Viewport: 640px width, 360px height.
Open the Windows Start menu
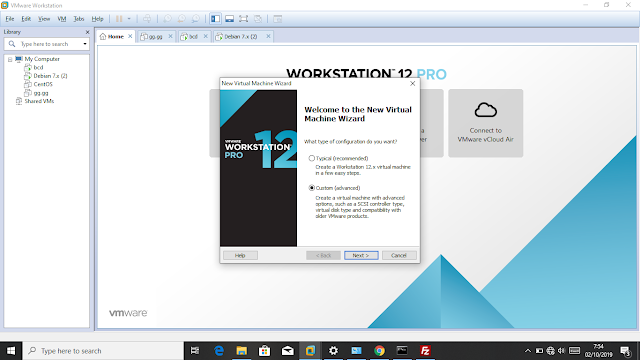coord(11,351)
